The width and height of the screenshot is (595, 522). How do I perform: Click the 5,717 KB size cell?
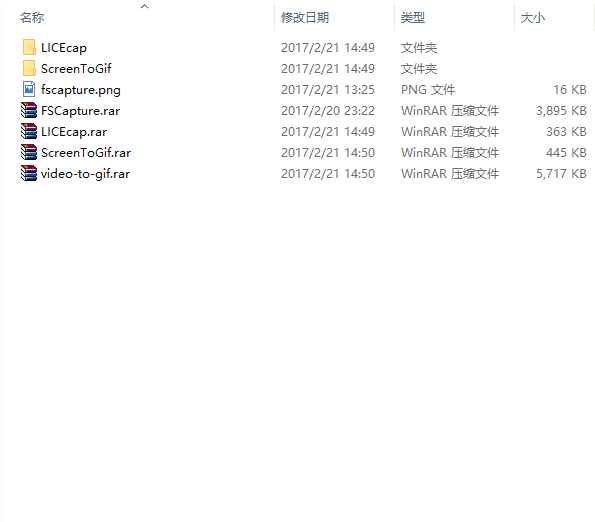[561, 173]
